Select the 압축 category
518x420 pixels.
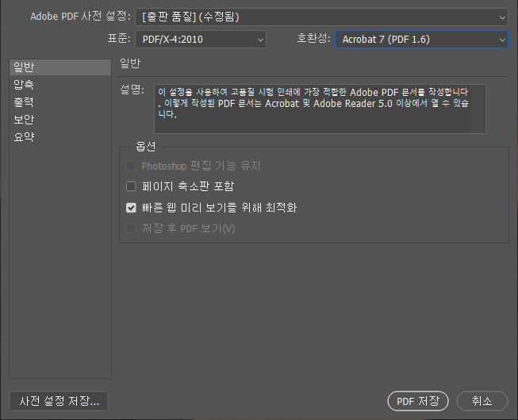[x=60, y=85]
